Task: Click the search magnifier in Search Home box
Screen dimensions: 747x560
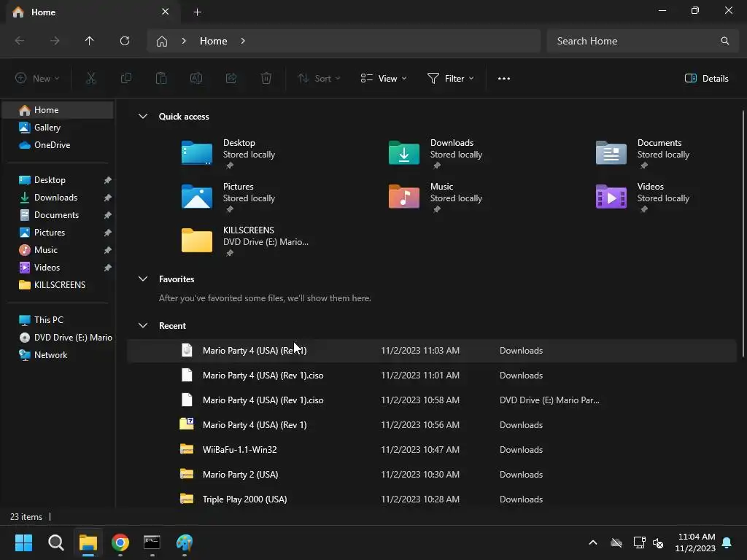Action: [724, 41]
